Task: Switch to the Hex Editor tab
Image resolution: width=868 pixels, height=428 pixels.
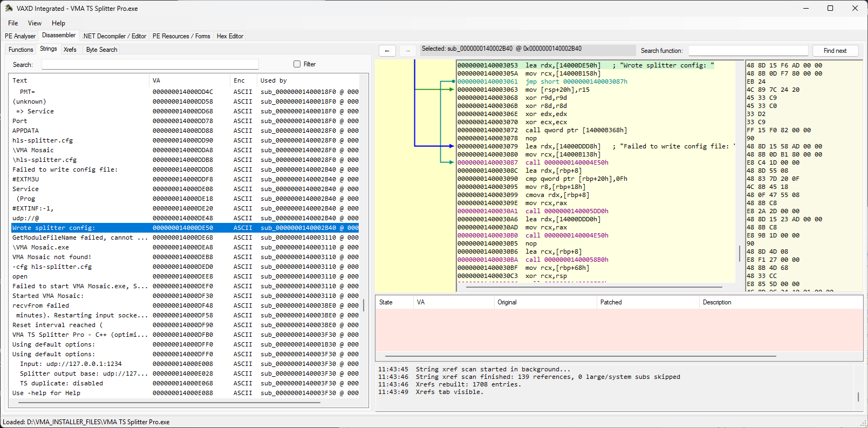Action: tap(230, 36)
